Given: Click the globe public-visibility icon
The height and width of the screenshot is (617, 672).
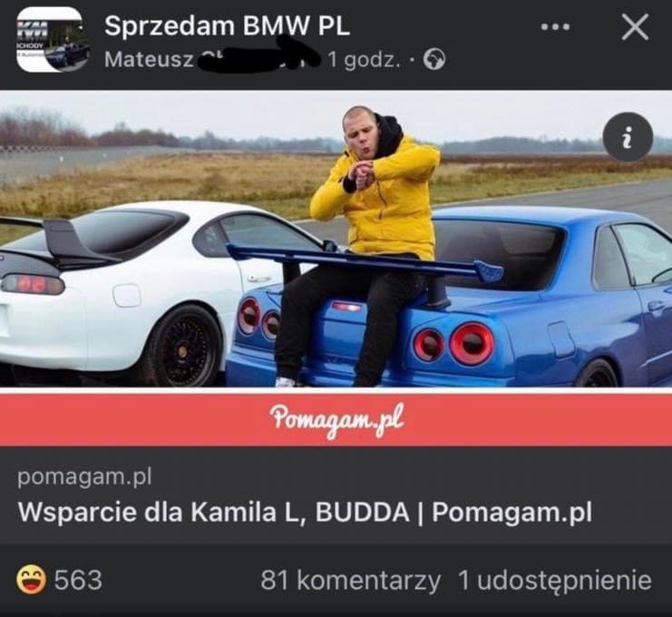Looking at the screenshot, I should click(434, 60).
